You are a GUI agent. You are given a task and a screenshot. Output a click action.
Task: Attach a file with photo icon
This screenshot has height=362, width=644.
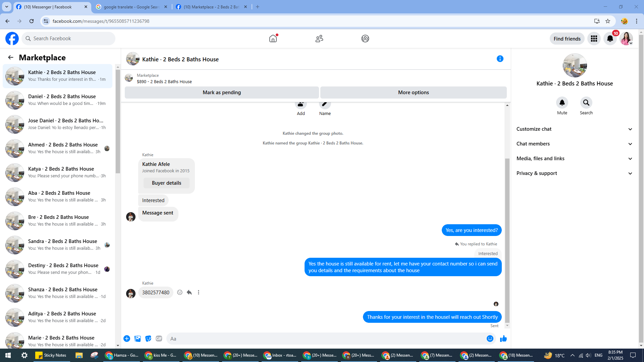click(138, 339)
